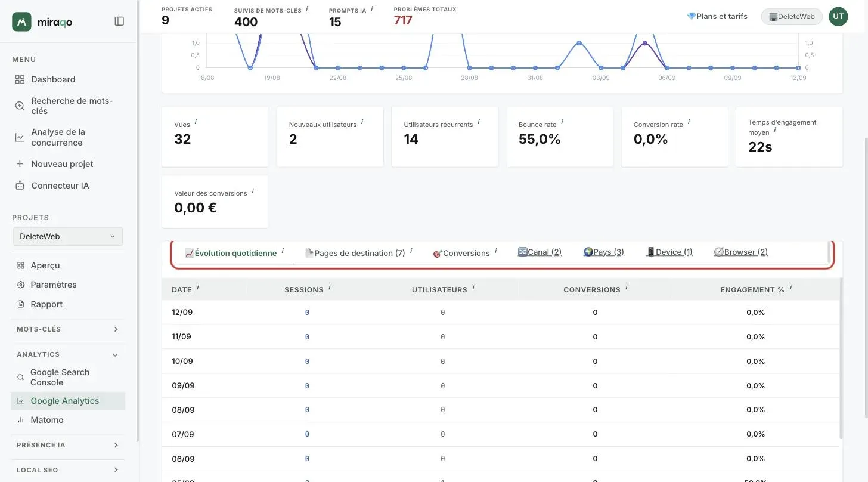The height and width of the screenshot is (482, 868).
Task: Collapse the sidebar panel toggle icon
Action: (119, 21)
